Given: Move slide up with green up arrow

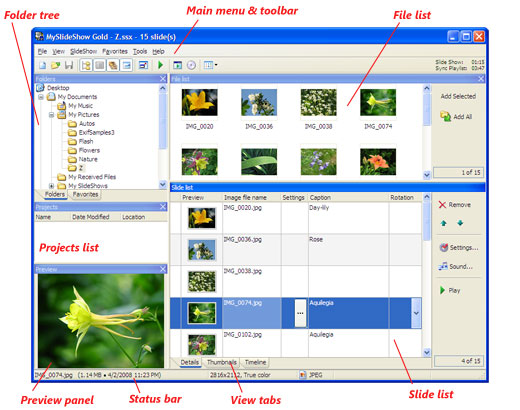Looking at the screenshot, I should [443, 223].
